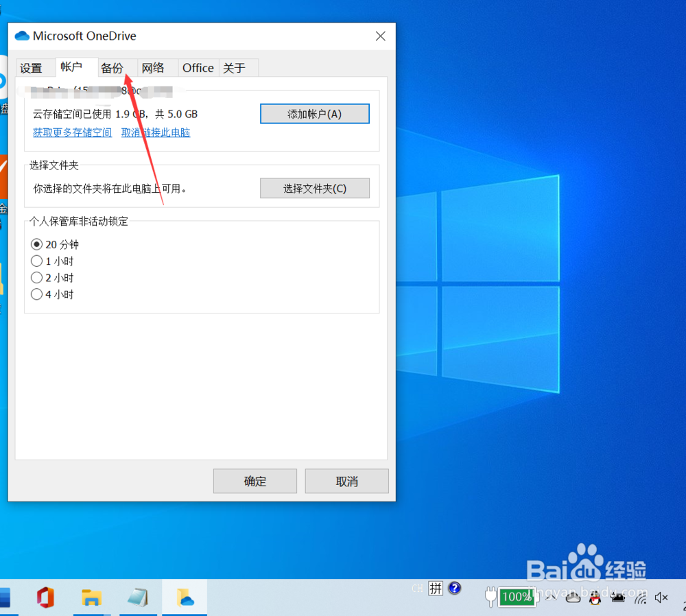
Task: Click the 取消链接此电脑 link
Action: click(156, 132)
